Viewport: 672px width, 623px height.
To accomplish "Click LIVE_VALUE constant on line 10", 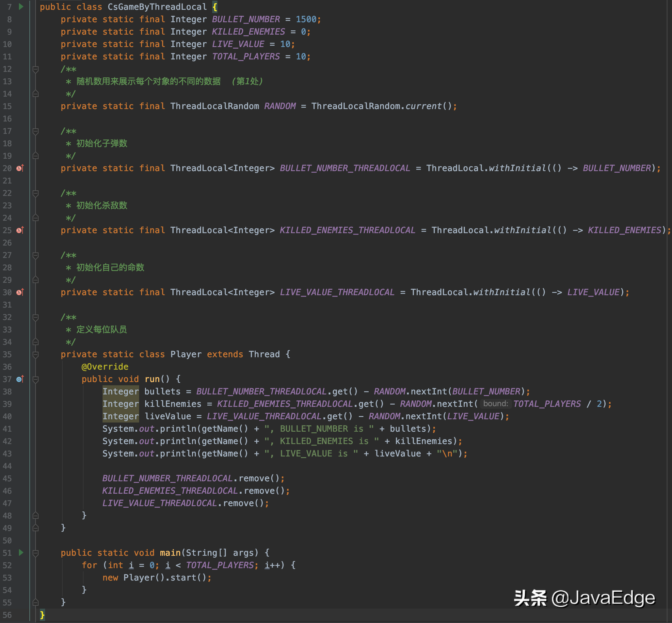I will click(x=238, y=44).
